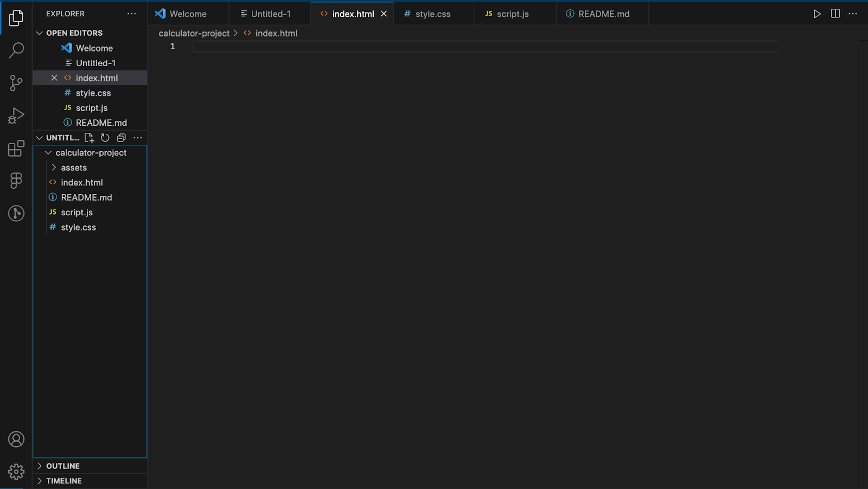
Task: Open the Git Graph icon in the activity bar
Action: tap(16, 213)
